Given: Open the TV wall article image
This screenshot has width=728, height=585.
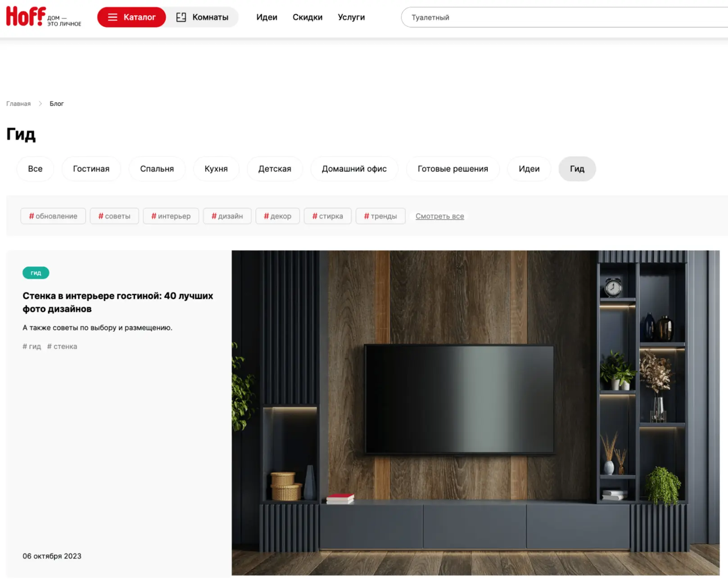Looking at the screenshot, I should tap(475, 413).
